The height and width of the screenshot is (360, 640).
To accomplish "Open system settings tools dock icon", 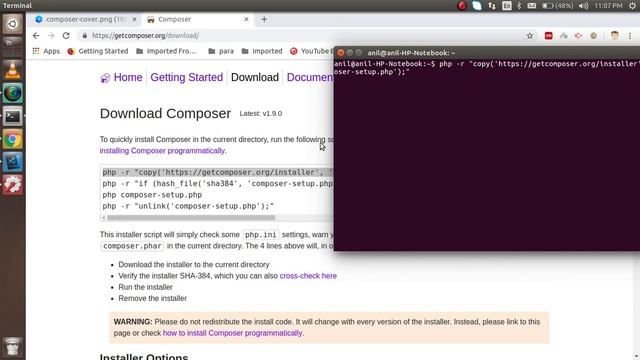I will coord(13,185).
